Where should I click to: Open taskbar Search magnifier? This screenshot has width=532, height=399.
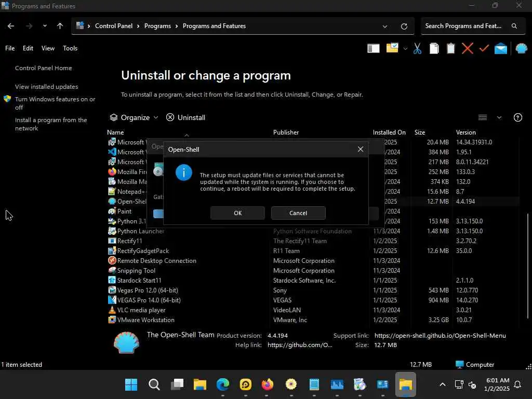tap(154, 384)
